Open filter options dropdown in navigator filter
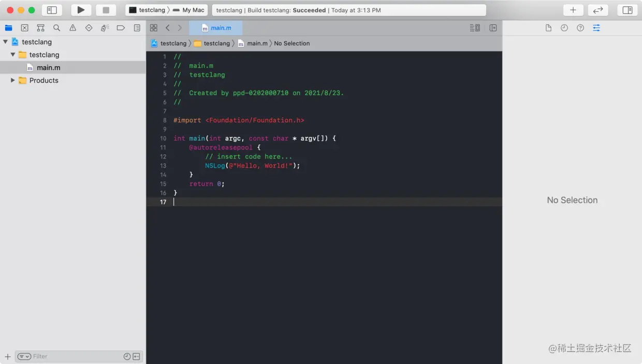Screen dimensions: 642x364 [24, 357]
